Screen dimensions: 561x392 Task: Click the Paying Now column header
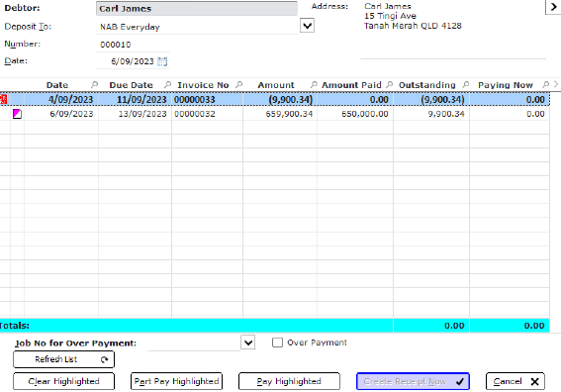pos(506,85)
